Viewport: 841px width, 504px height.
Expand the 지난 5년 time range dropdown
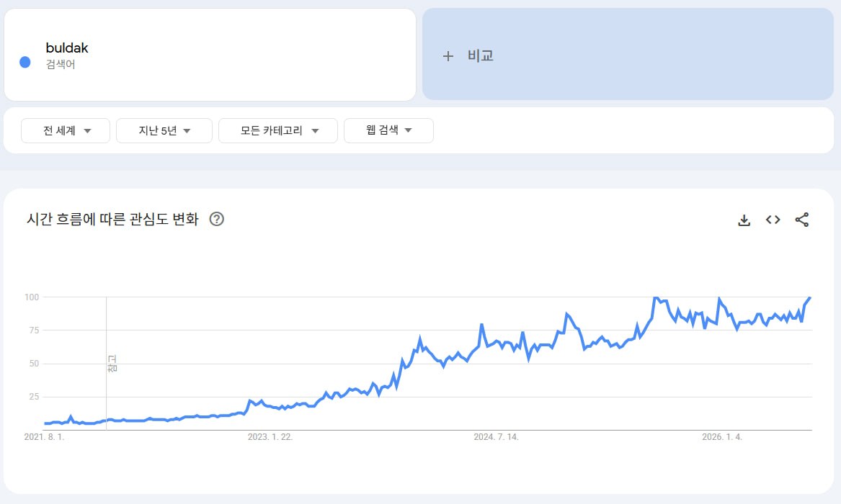point(164,131)
